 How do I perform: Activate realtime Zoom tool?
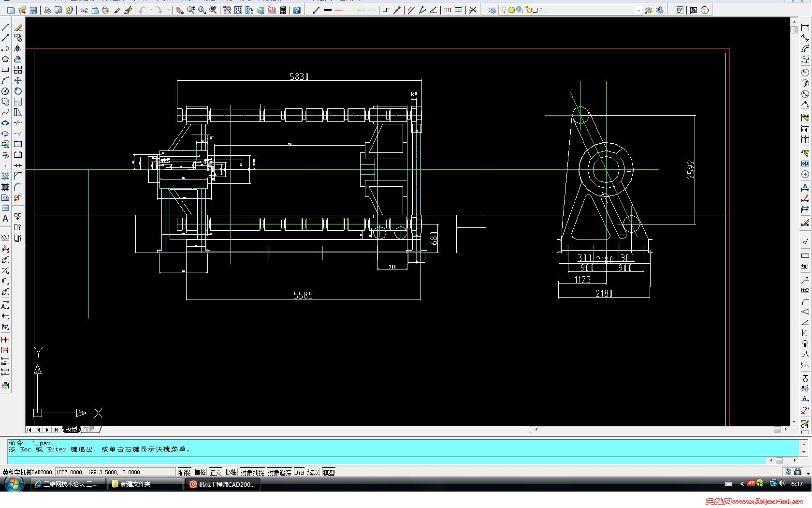(x=191, y=10)
